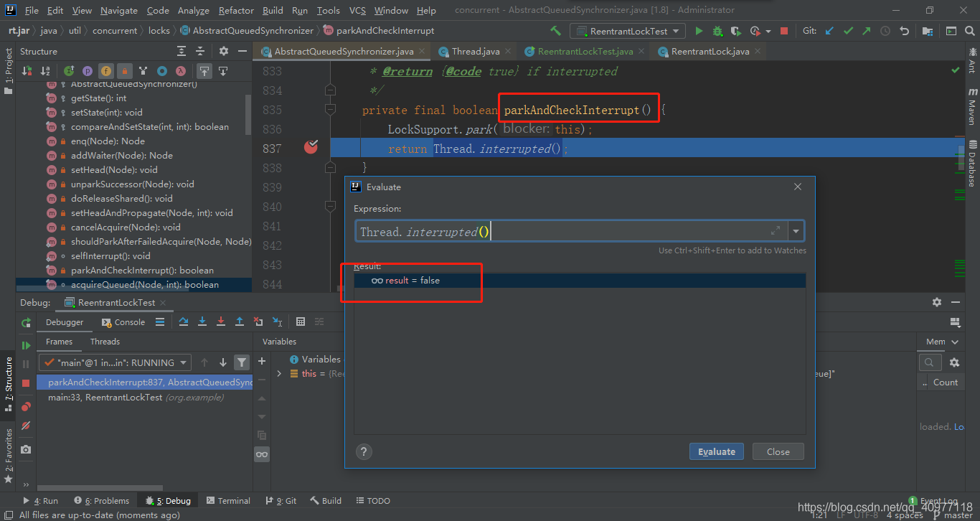Toggle Show Fields filter in Structure toolbar
This screenshot has height=521, width=980.
point(106,71)
